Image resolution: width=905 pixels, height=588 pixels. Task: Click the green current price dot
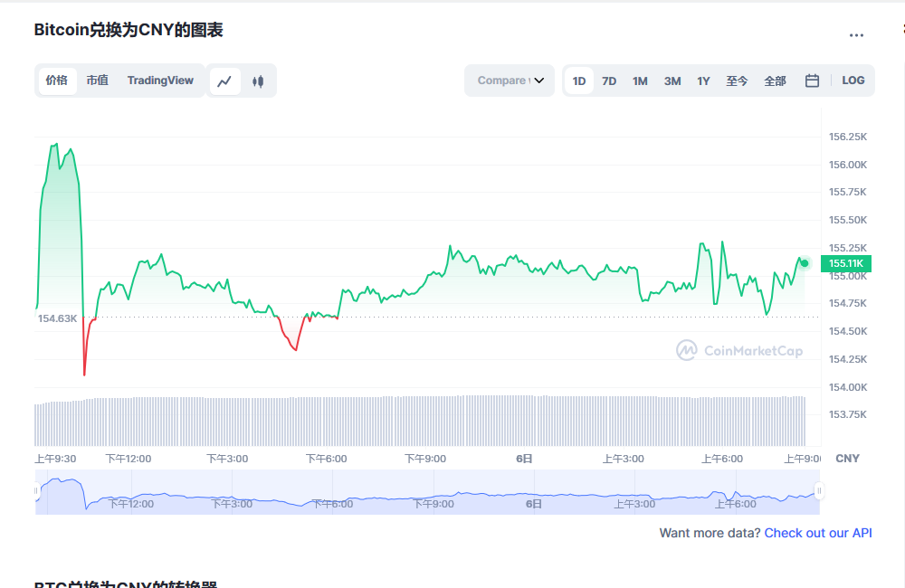click(804, 262)
